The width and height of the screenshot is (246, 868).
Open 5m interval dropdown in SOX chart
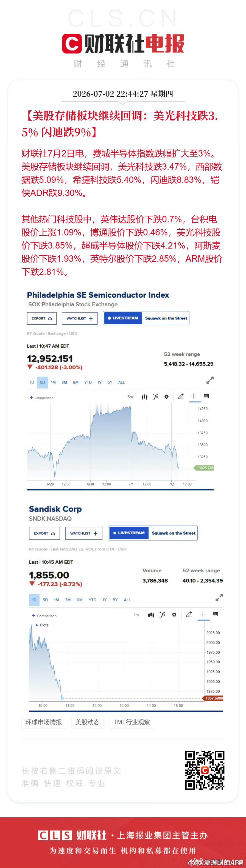click(130, 397)
